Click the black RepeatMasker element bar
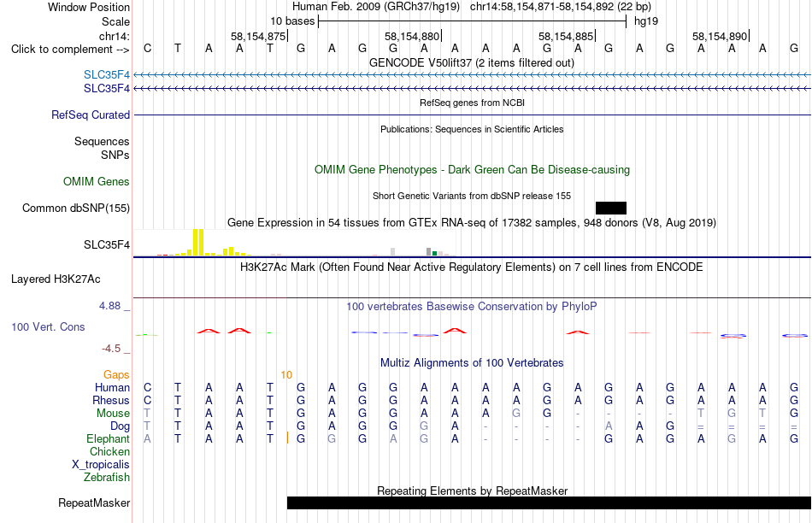The width and height of the screenshot is (812, 523). point(549,502)
